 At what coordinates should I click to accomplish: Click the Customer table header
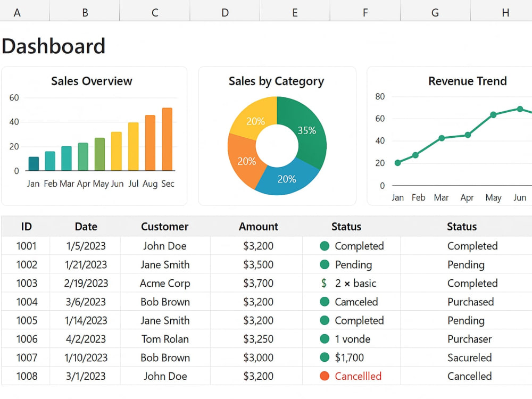click(x=165, y=226)
